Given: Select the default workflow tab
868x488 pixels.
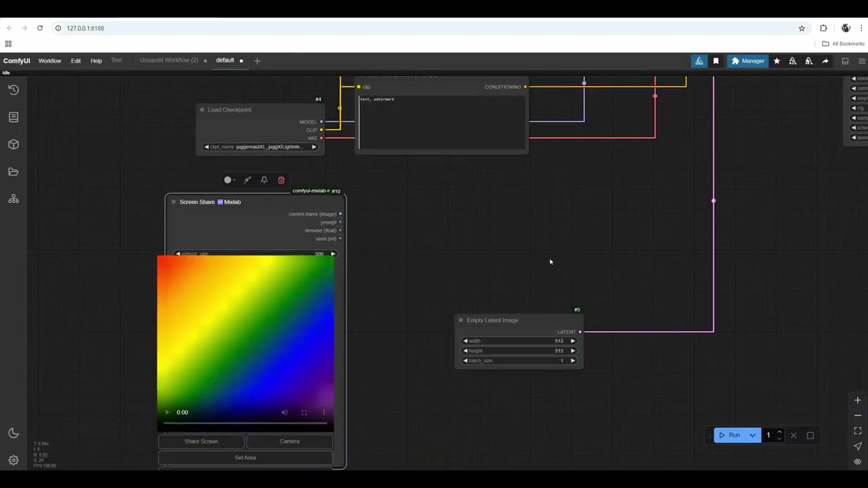Looking at the screenshot, I should pyautogui.click(x=225, y=60).
